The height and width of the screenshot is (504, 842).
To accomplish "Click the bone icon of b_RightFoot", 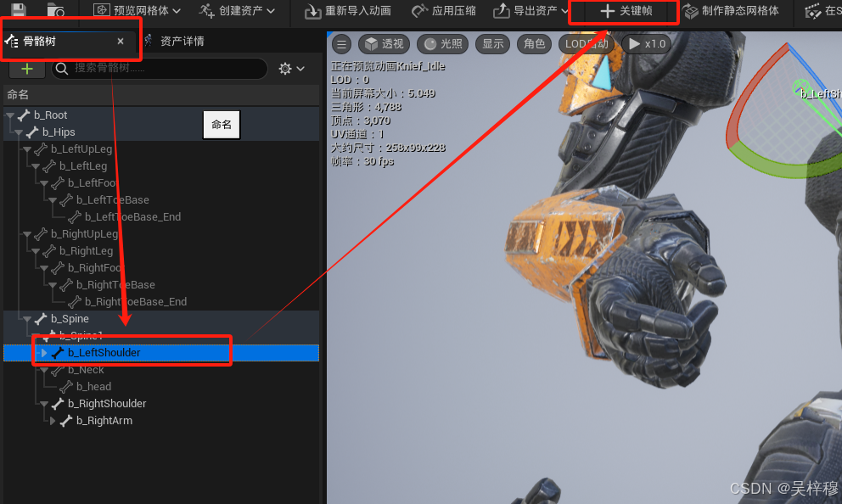I will pos(58,268).
